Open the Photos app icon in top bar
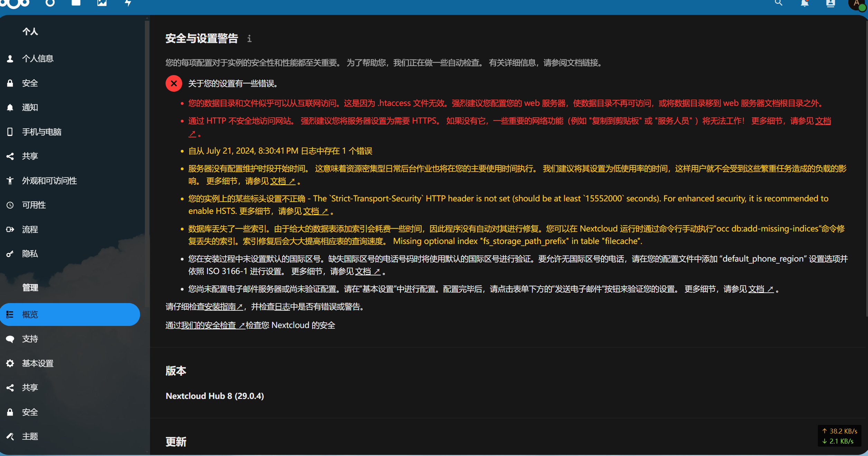Image resolution: width=868 pixels, height=456 pixels. 102,3
